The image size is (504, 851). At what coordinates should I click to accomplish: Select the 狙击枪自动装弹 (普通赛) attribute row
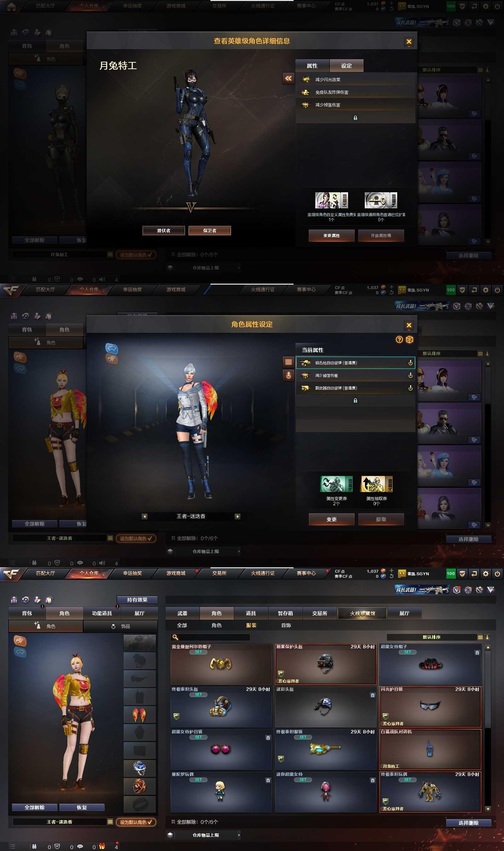355,363
